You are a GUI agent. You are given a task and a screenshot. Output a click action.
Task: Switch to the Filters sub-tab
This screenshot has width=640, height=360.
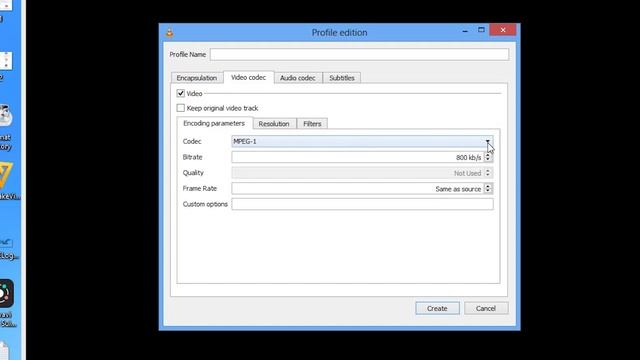pyautogui.click(x=312, y=124)
